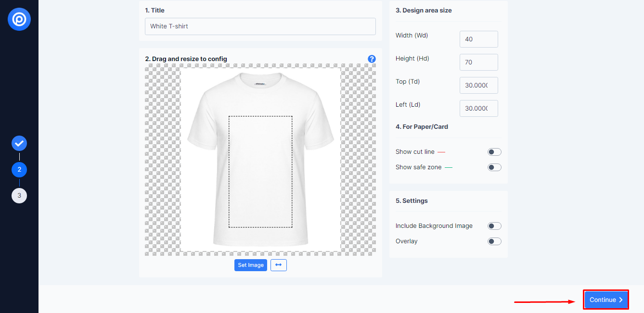Click the Left (Ld) input field
This screenshot has width=644, height=313.
479,108
